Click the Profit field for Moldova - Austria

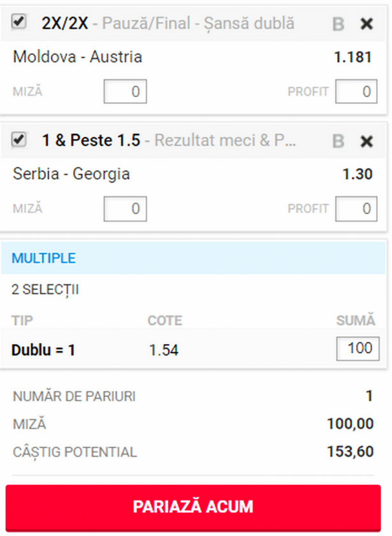[356, 91]
